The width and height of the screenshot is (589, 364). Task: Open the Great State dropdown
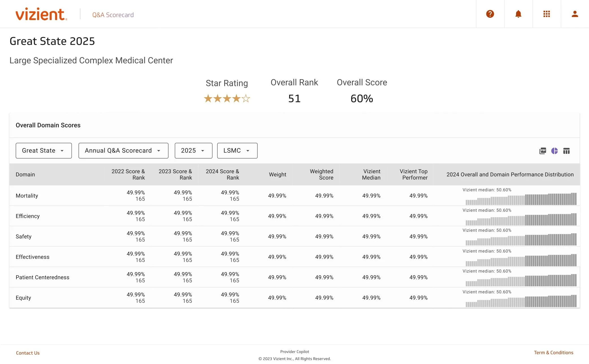coord(43,150)
